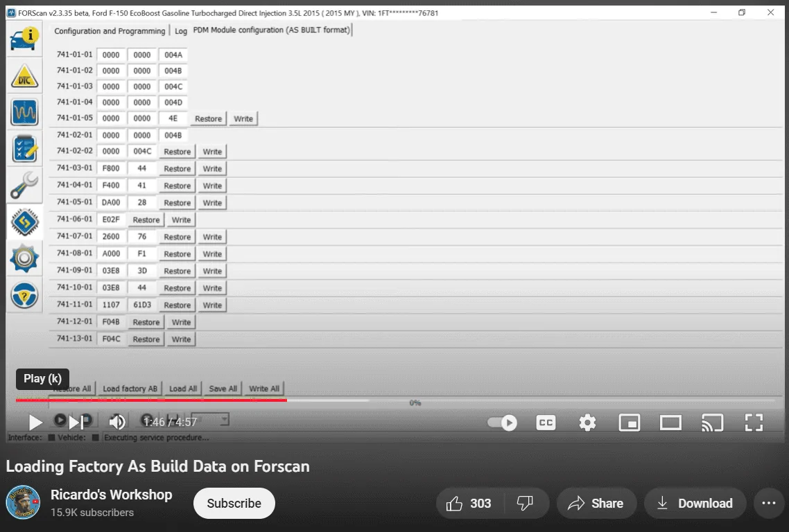Open the gear settings section in FORScan

click(24, 258)
